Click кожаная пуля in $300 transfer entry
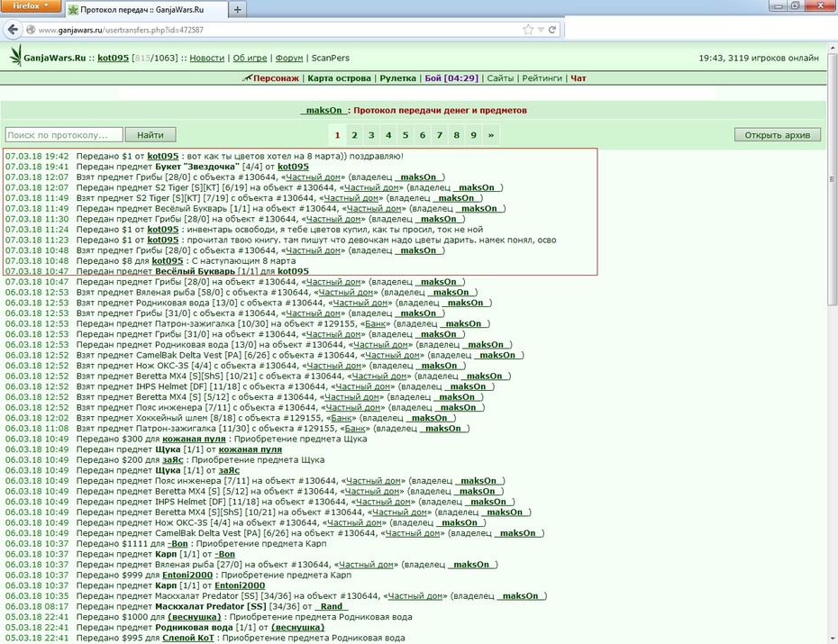The width and height of the screenshot is (838, 644). click(194, 439)
